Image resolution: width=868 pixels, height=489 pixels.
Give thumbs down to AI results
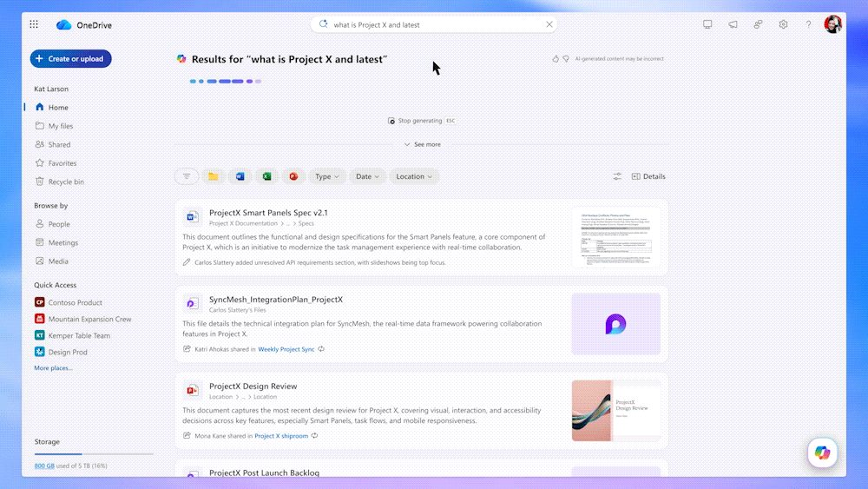click(x=566, y=59)
